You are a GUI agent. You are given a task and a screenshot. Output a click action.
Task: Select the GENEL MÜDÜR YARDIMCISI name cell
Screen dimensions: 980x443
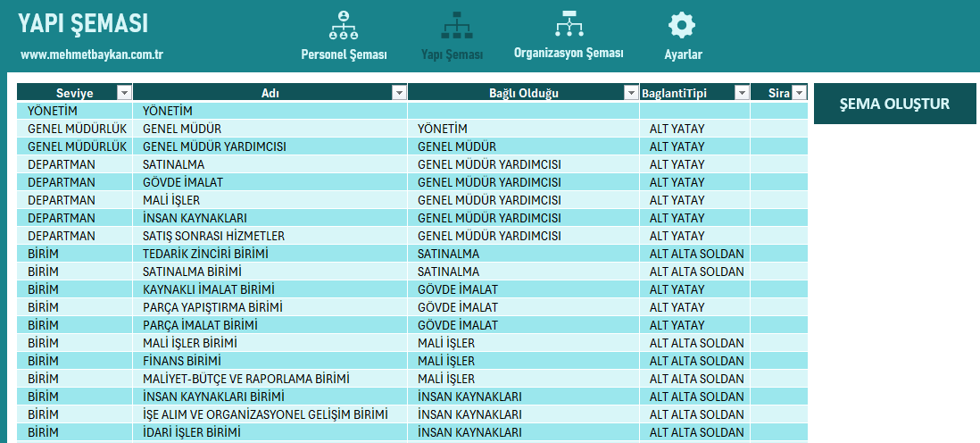(x=270, y=146)
